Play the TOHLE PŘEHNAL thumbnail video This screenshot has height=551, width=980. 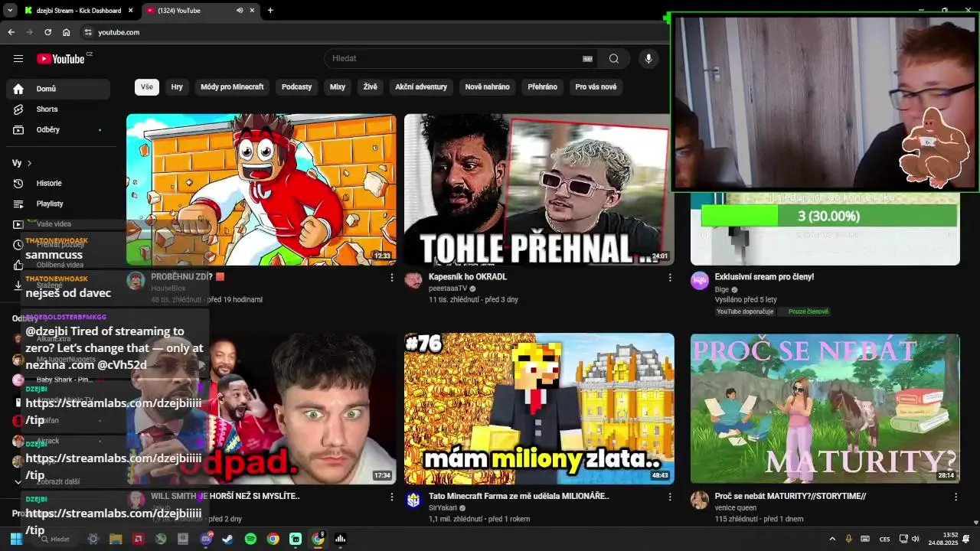coord(539,190)
